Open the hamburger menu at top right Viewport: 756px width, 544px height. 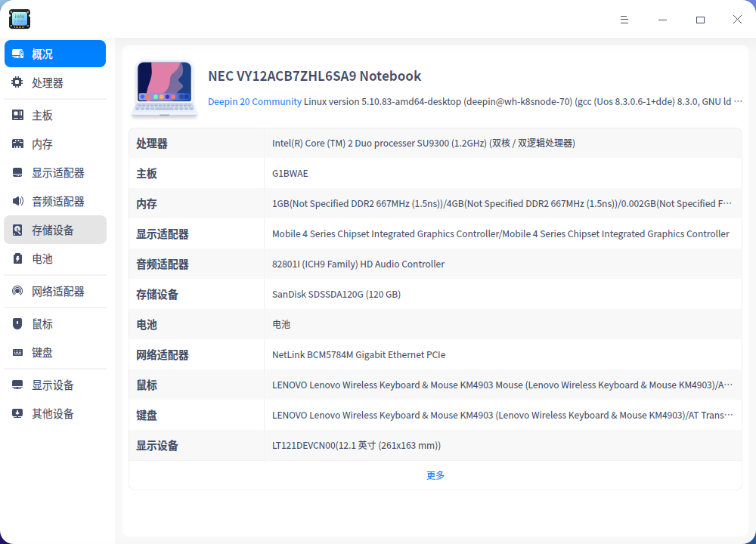click(624, 19)
